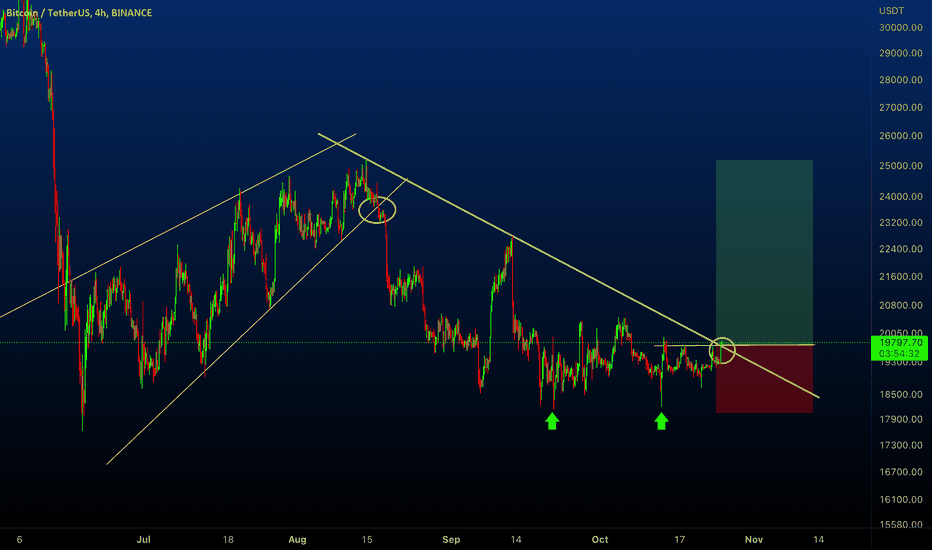
Task: Click the Nov date label on time axis
Action: 754,540
